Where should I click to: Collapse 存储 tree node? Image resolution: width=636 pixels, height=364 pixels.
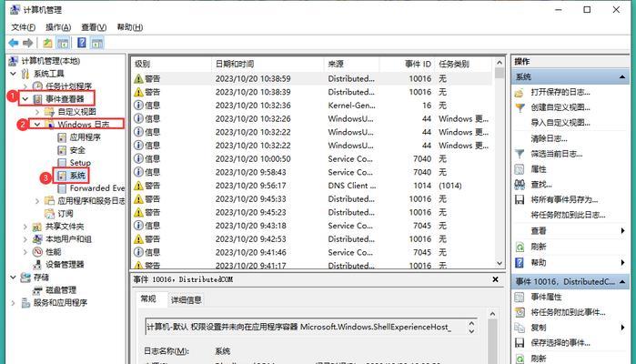13,278
